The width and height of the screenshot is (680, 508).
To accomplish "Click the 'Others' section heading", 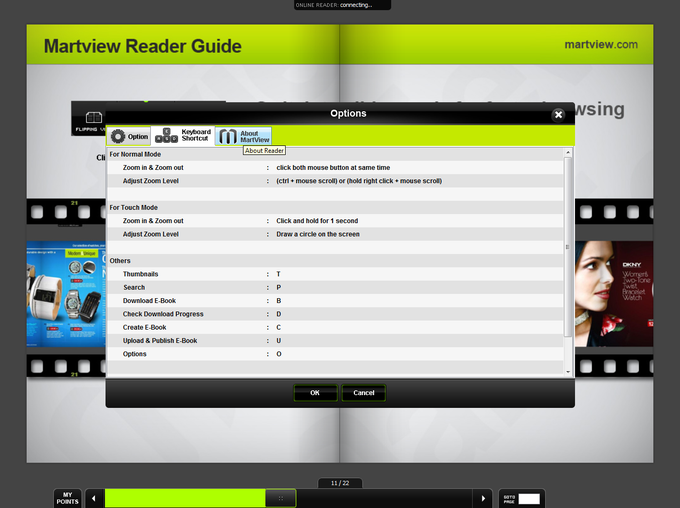I will click(120, 261).
